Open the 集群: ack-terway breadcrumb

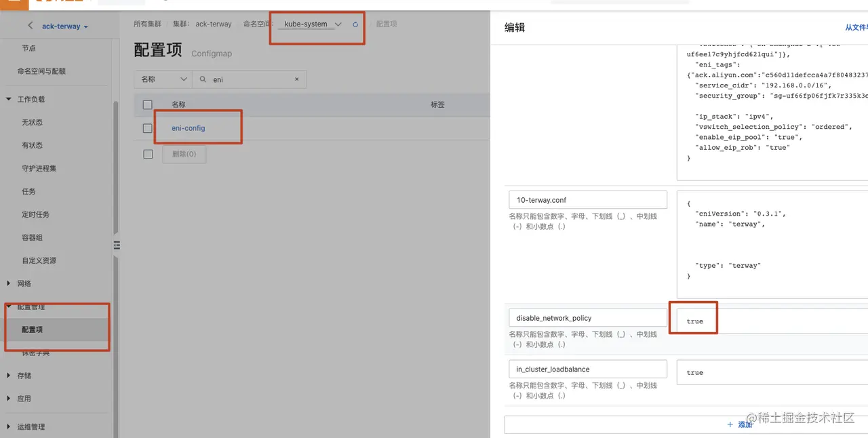coord(202,24)
